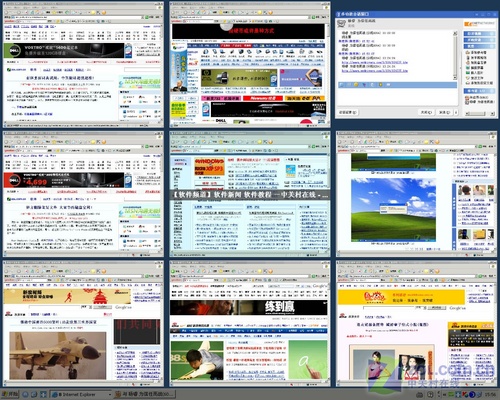This screenshot has width=500, height=400.
Task: Click the first icon in chat formatting toolbar
Action: pos(341,85)
